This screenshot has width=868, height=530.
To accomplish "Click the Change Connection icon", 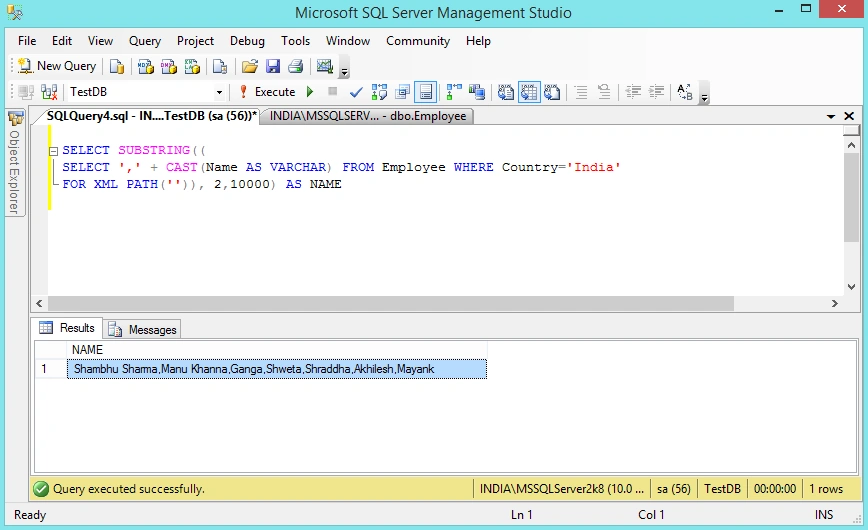I will pos(49,92).
